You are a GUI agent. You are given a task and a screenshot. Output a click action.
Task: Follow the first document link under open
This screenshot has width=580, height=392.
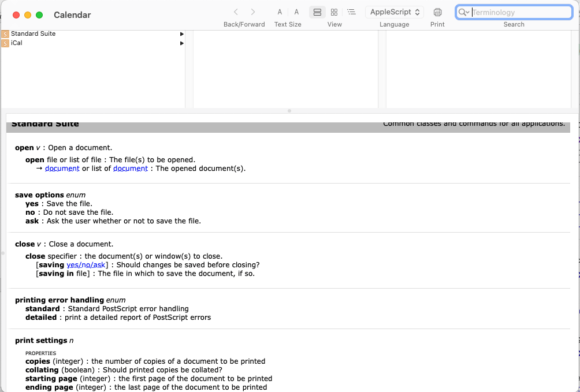coord(62,169)
